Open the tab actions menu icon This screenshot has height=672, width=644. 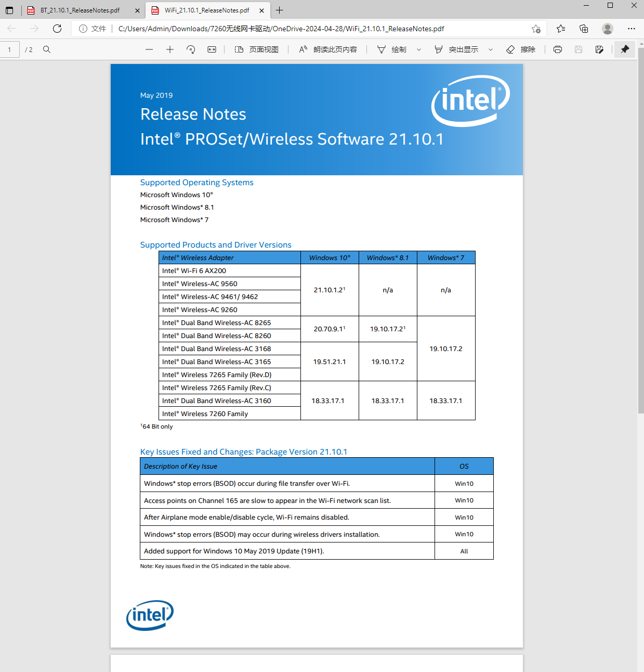pos(9,10)
